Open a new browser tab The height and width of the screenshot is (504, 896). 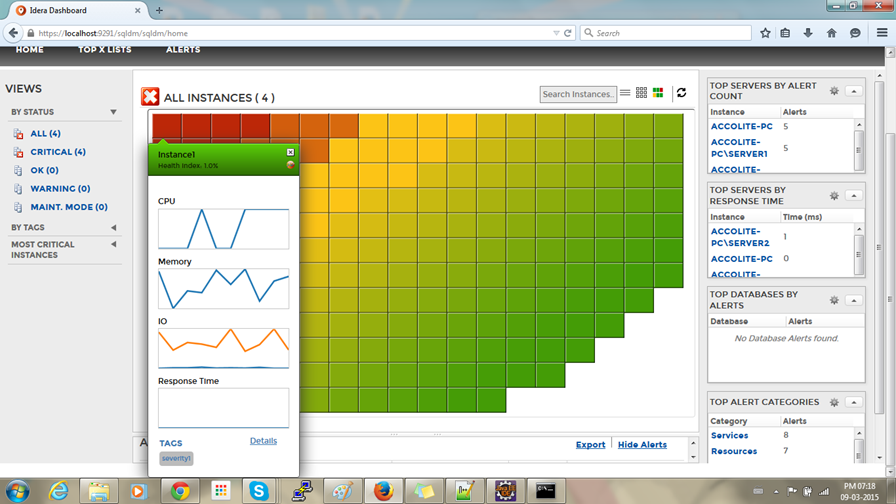159,10
